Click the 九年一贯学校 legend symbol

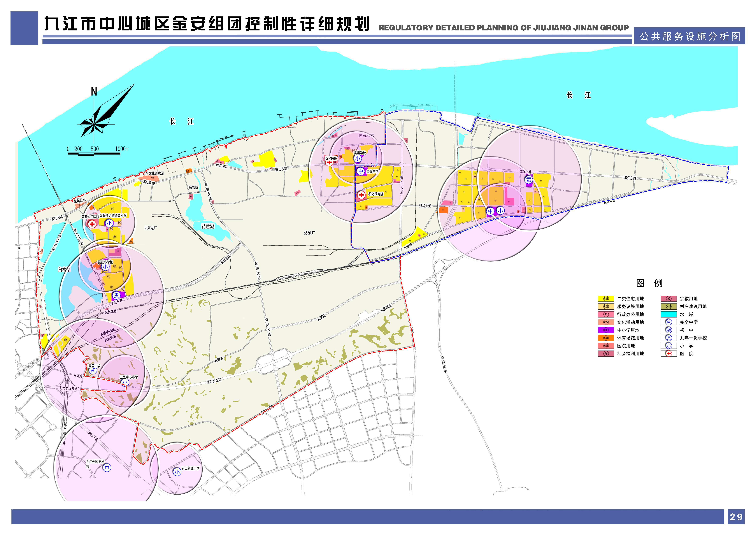click(x=669, y=338)
